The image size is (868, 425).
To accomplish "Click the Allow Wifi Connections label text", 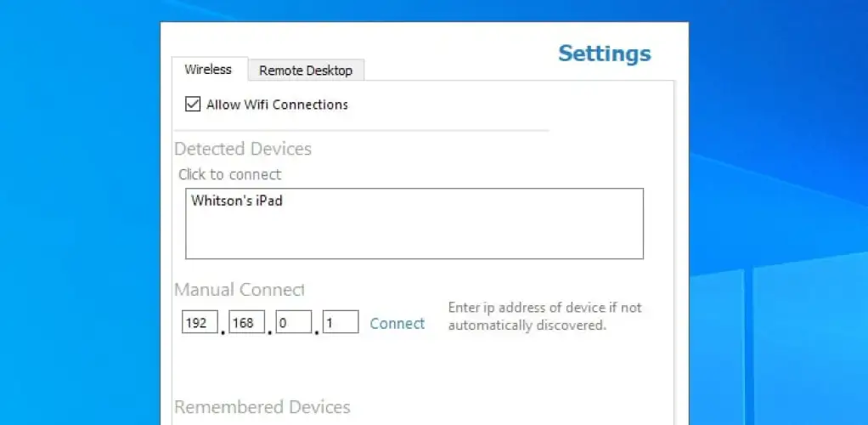I will 277,105.
